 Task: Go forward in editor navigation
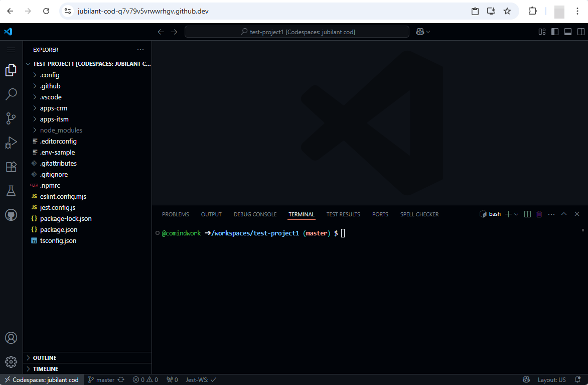click(x=174, y=32)
